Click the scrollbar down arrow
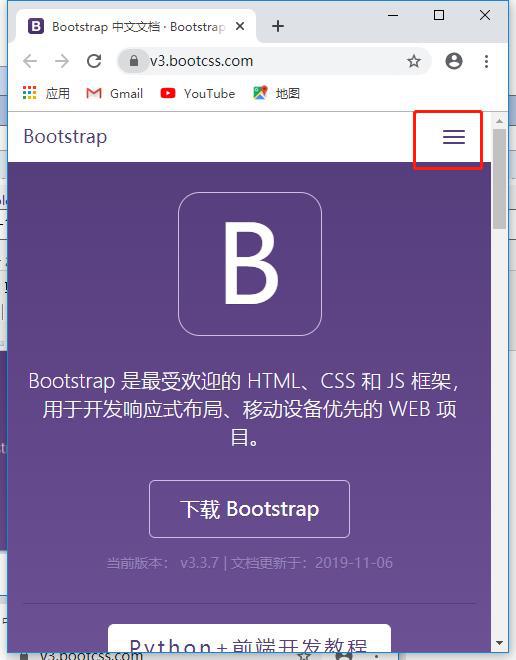 (x=500, y=643)
